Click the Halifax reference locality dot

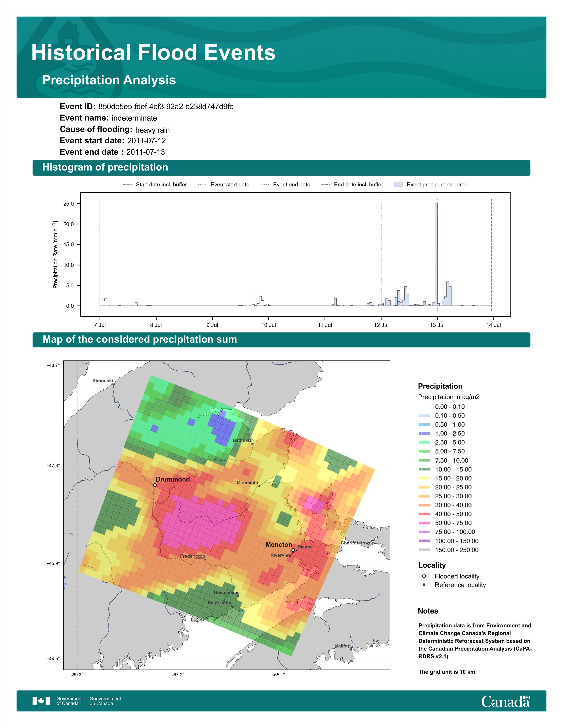tap(351, 649)
